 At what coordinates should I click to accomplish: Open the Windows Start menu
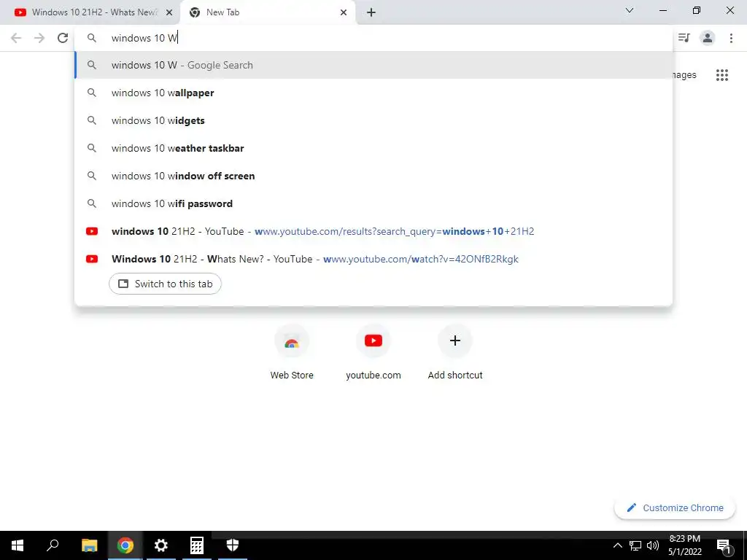18,545
